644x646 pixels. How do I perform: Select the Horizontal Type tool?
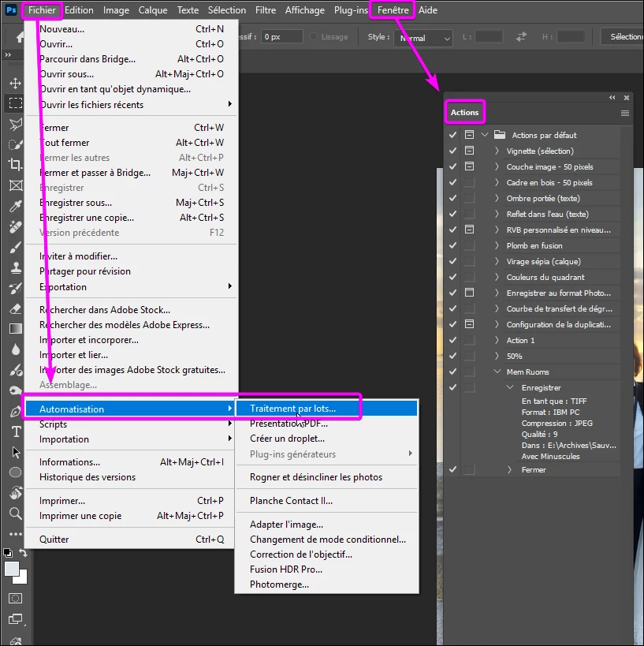pyautogui.click(x=15, y=431)
